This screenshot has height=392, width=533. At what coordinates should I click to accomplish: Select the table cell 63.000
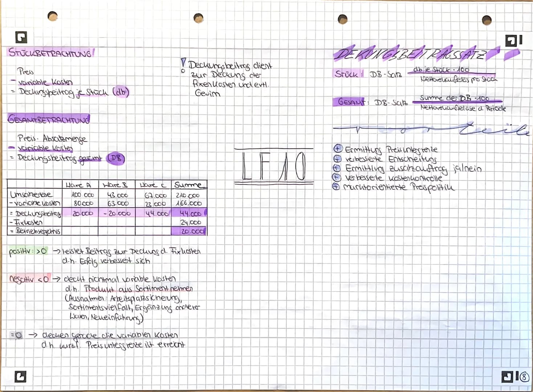tap(118, 204)
